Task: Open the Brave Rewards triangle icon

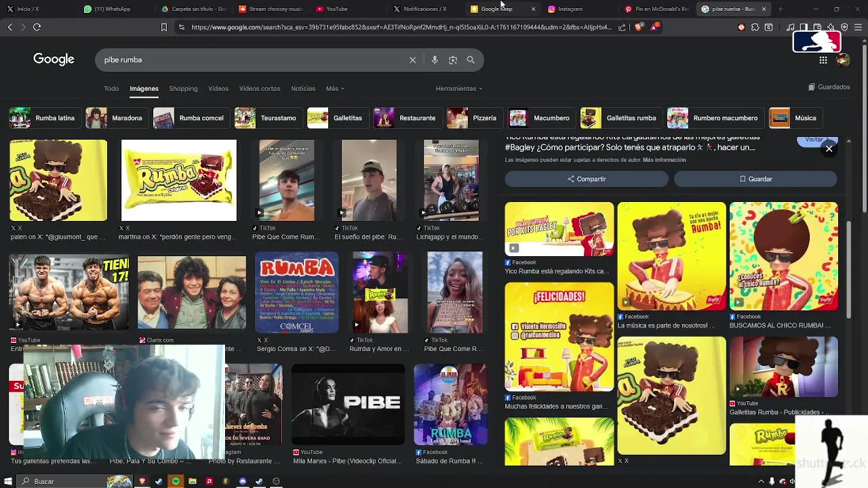Action: pyautogui.click(x=654, y=27)
